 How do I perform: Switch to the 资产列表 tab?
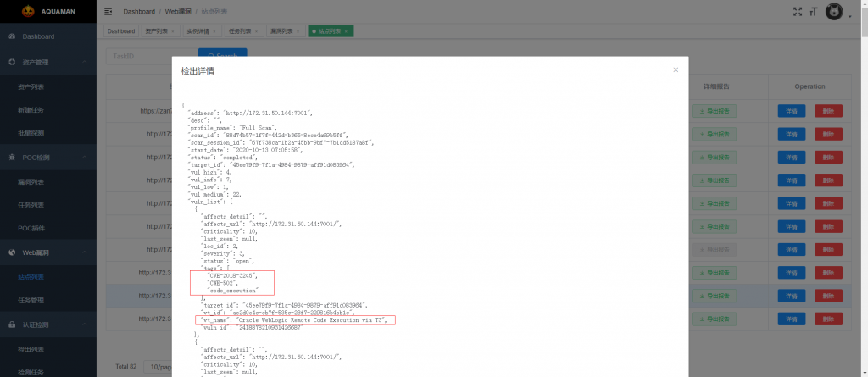point(159,31)
